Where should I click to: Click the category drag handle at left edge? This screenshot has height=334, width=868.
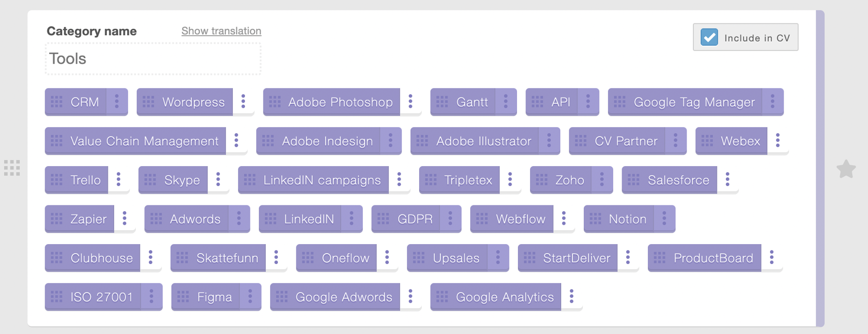(12, 168)
